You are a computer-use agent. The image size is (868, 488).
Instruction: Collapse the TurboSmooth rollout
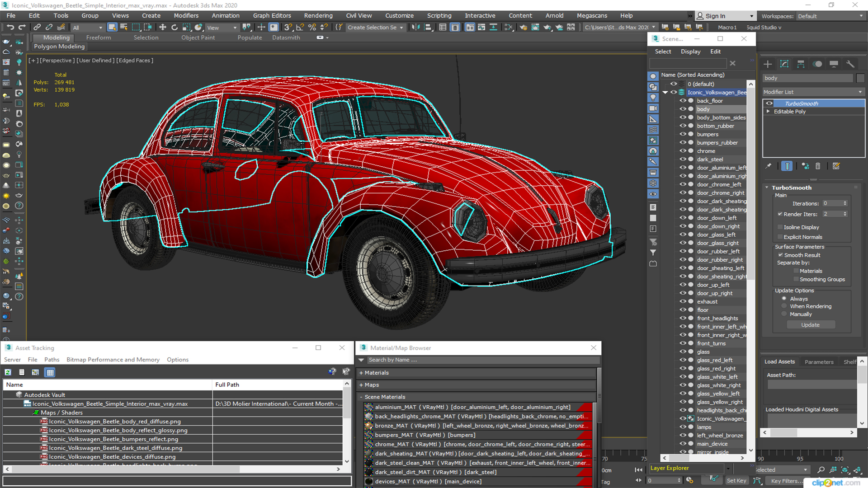click(767, 188)
